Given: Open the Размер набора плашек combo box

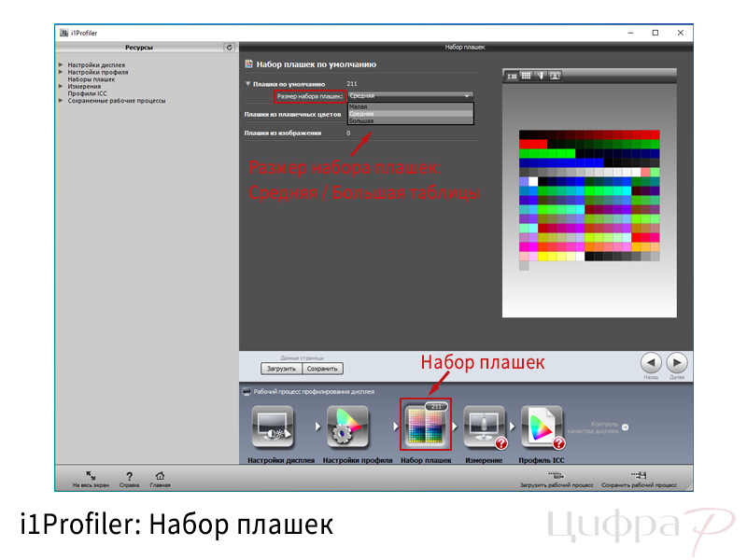Looking at the screenshot, I should [410, 96].
